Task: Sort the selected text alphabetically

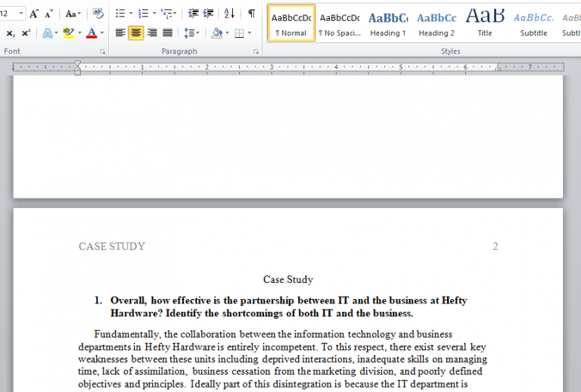Action: coord(230,14)
